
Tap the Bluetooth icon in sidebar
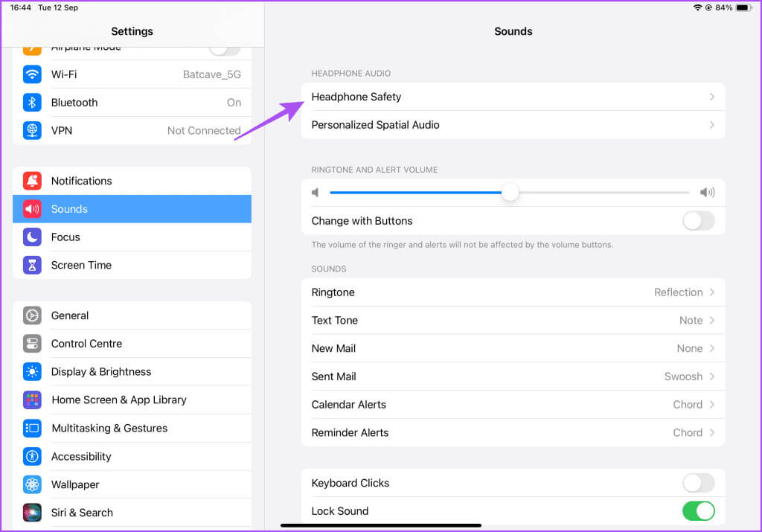pos(32,103)
